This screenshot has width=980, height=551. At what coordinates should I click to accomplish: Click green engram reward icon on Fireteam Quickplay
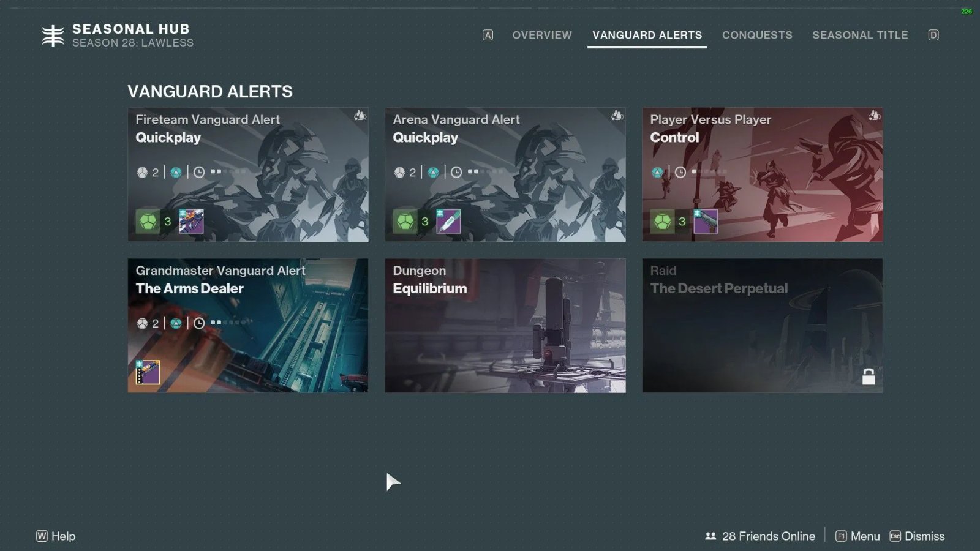pyautogui.click(x=148, y=222)
